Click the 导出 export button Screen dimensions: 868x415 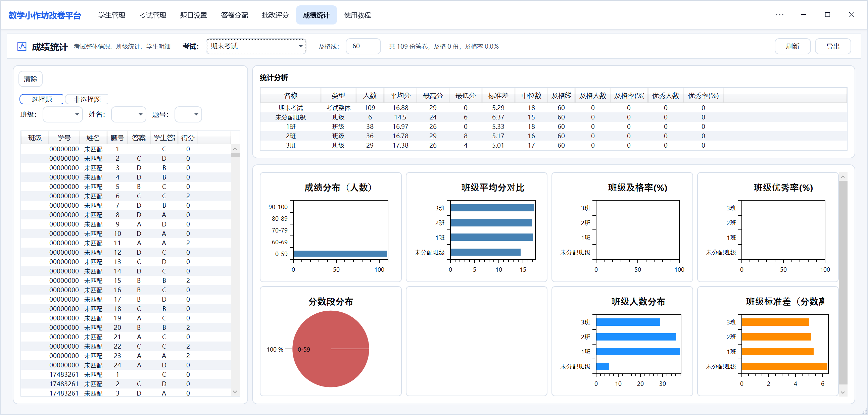(x=833, y=46)
